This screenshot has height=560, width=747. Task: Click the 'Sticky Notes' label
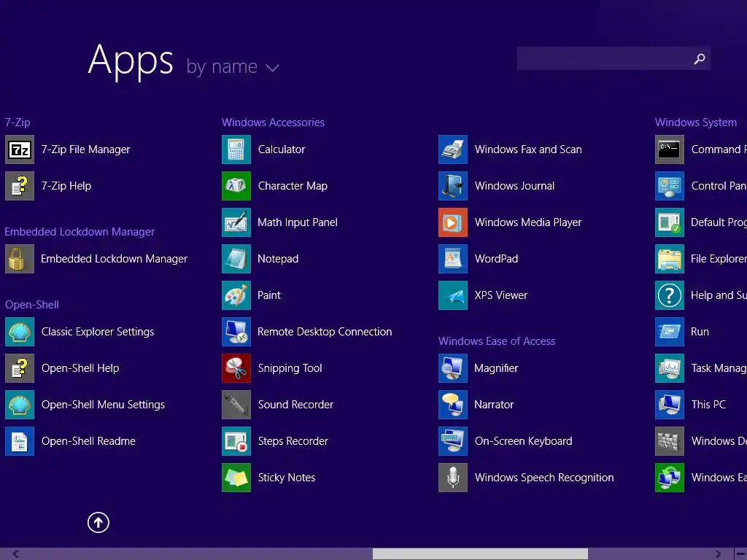point(287,478)
